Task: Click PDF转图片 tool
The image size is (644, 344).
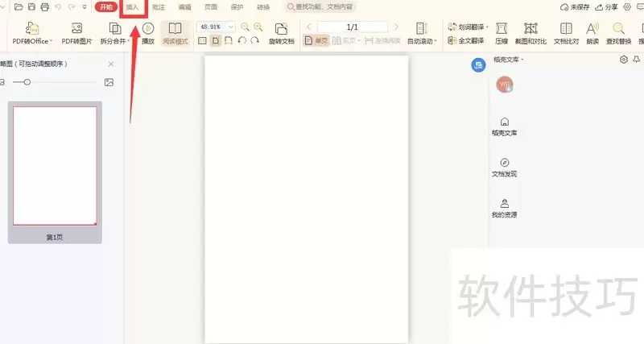Action: click(76, 33)
